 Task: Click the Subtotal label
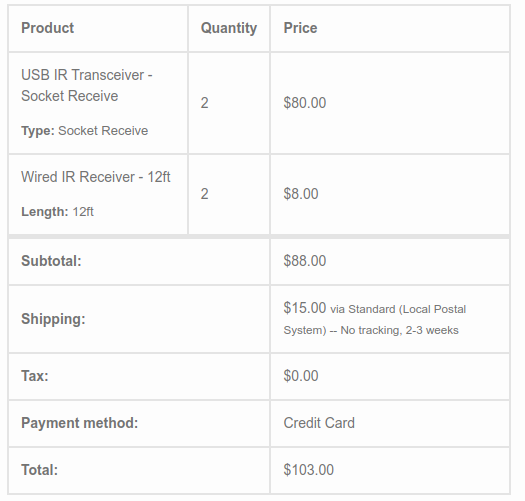(51, 261)
